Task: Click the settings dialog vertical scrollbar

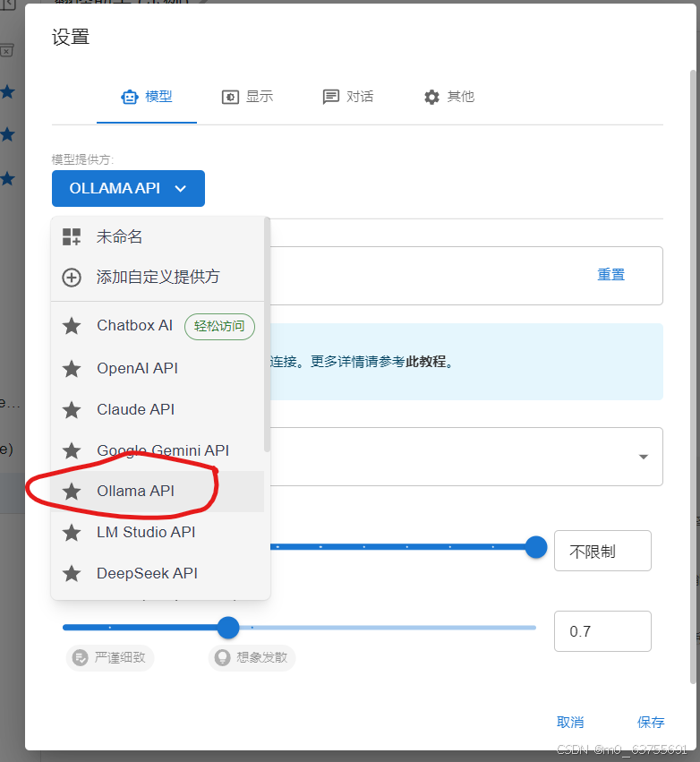Action: pos(693,377)
